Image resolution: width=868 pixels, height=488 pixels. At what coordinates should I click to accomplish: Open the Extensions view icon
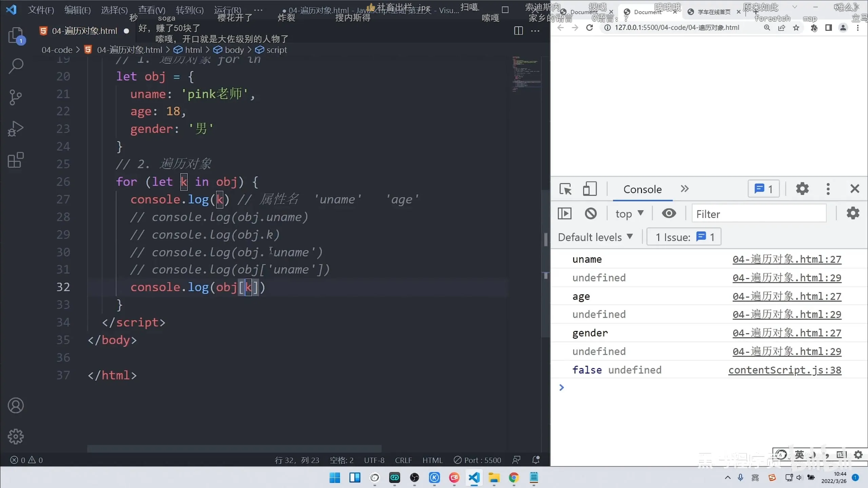16,160
